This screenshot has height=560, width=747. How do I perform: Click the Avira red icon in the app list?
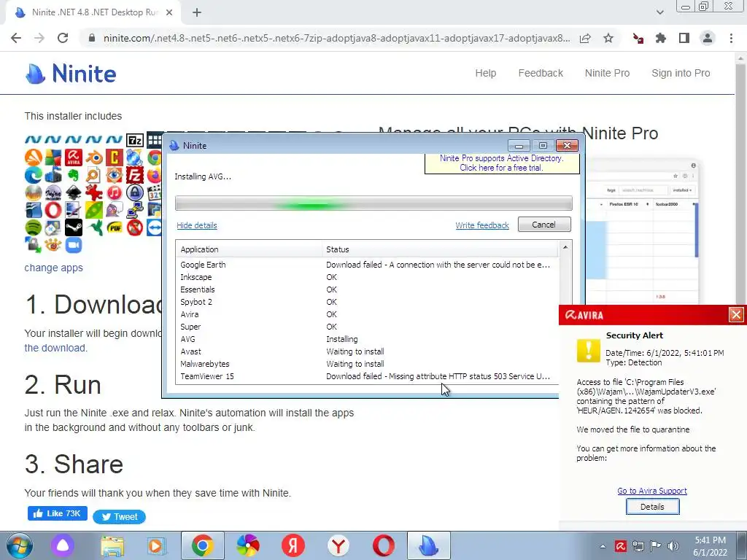point(74,157)
